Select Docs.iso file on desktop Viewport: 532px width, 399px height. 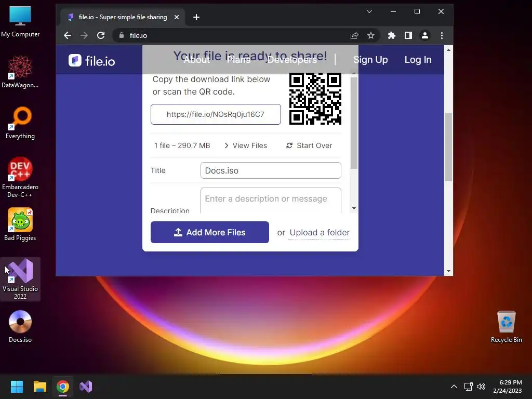[20, 326]
